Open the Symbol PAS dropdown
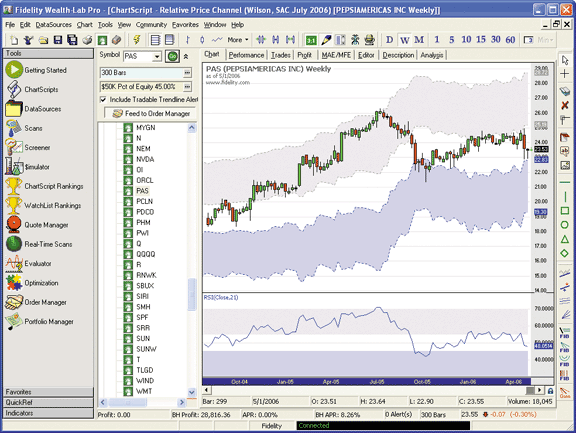 pos(157,57)
